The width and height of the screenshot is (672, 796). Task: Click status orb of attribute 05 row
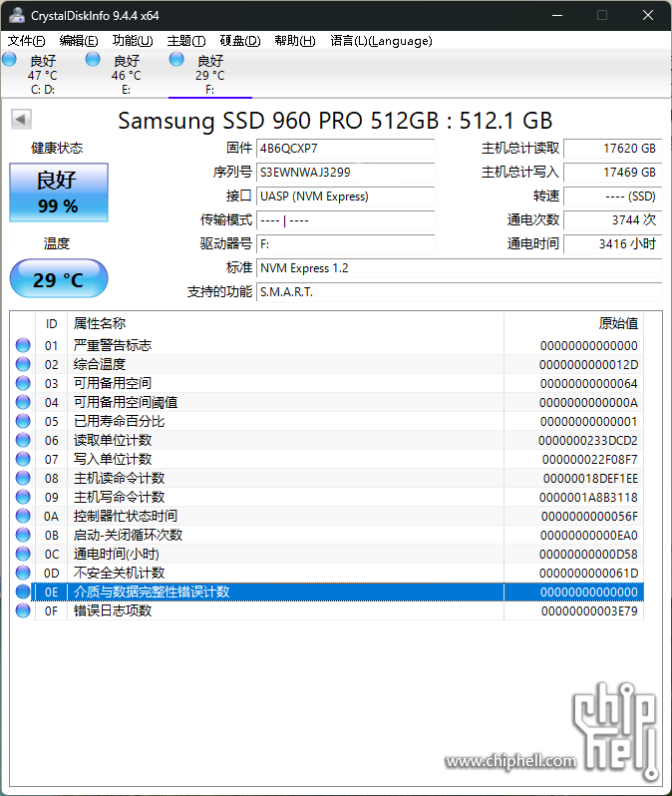tap(23, 421)
